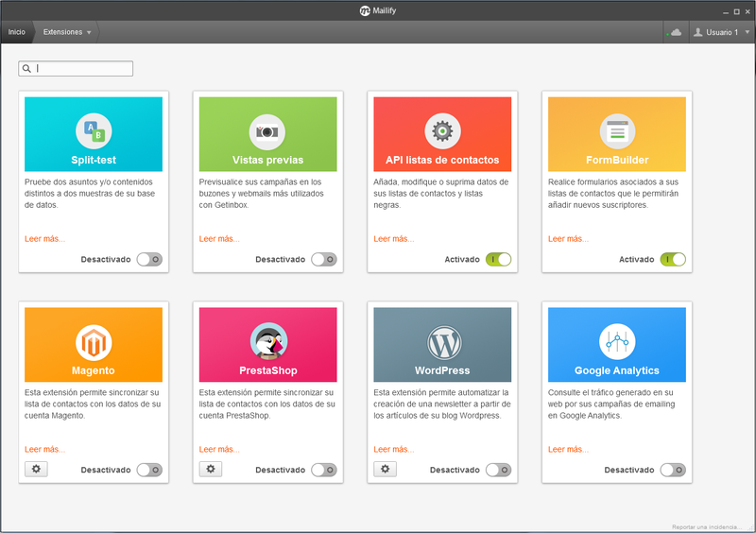Image resolution: width=756 pixels, height=533 pixels.
Task: Enable the PrestaShop toggle
Action: point(324,470)
